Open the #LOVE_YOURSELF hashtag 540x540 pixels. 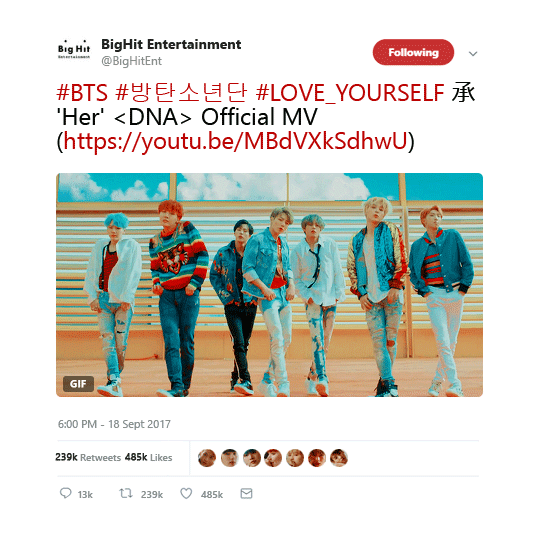350,93
